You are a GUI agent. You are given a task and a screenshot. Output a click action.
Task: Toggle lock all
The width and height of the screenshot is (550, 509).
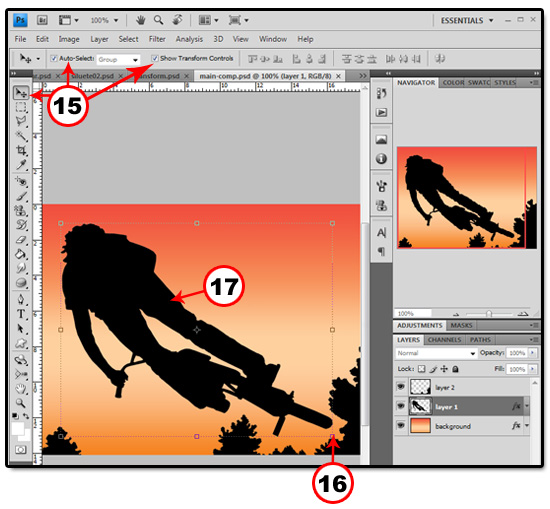[x=455, y=369]
